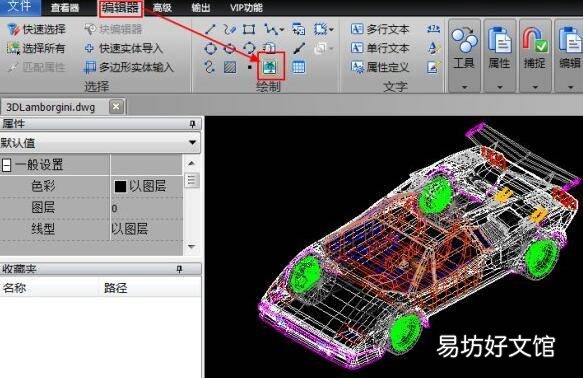This screenshot has width=583, height=378.
Task: Select the Rectangle drawing tool
Action: click(x=249, y=29)
